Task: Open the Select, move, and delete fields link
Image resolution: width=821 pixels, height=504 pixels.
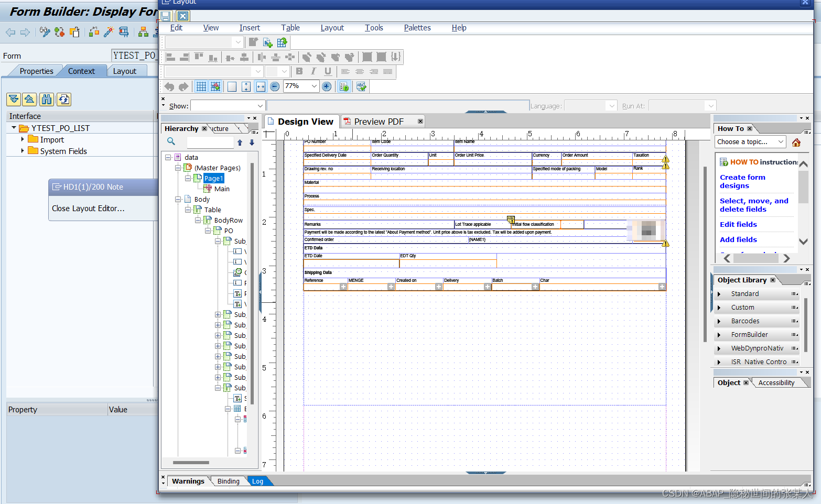Action: [754, 205]
